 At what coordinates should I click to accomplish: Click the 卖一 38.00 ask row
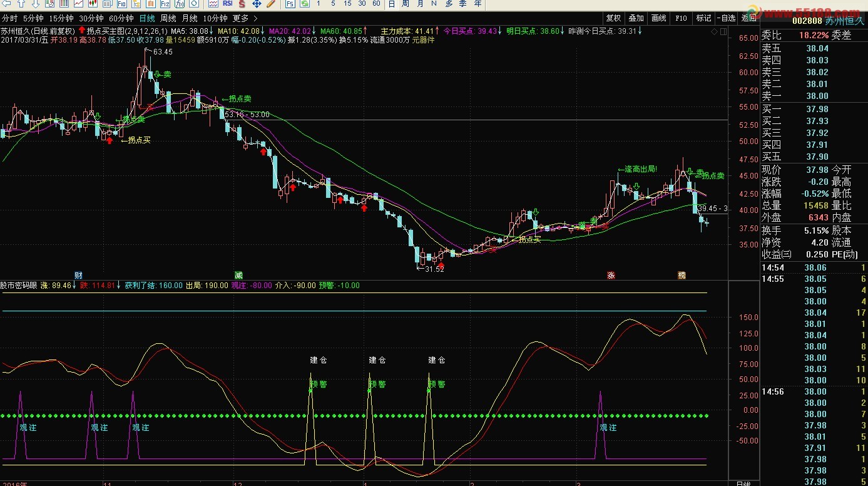(813, 96)
